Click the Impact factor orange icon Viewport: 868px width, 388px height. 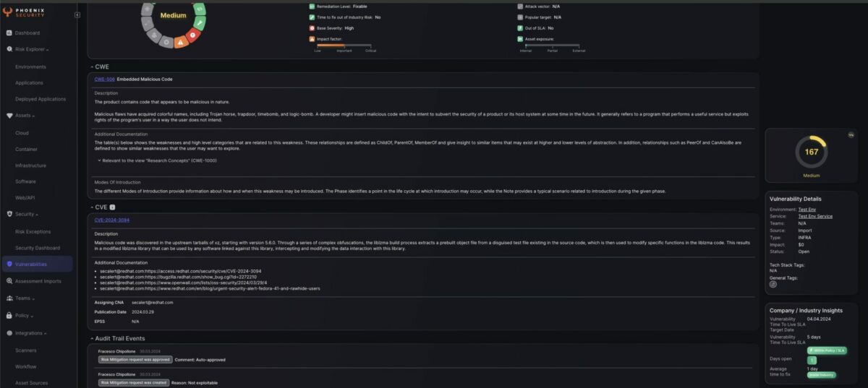pyautogui.click(x=311, y=38)
